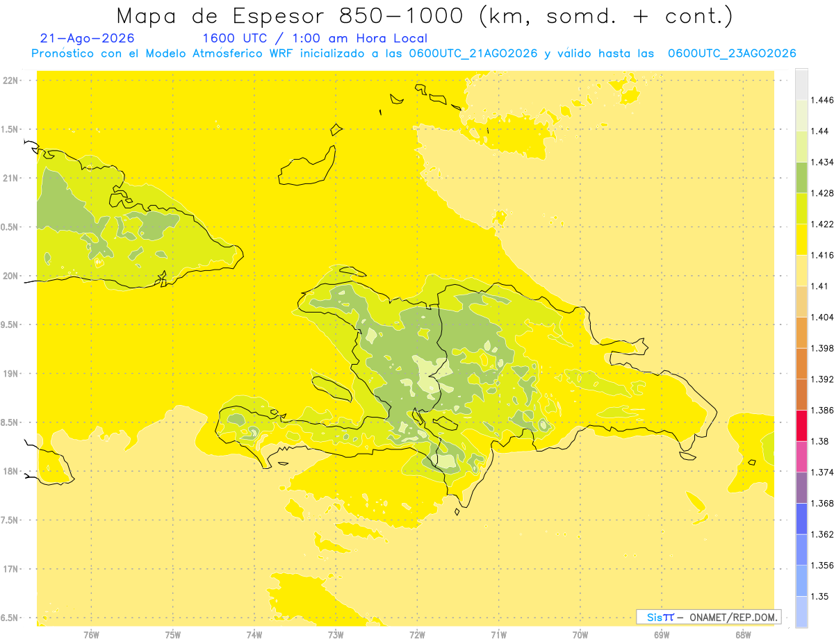Click the legend value '1.35'
Screen dimensions: 834x644
[819, 596]
